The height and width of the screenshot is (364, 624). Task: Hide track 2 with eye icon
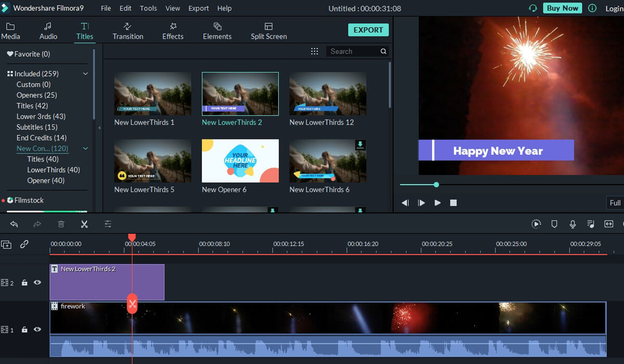(37, 283)
